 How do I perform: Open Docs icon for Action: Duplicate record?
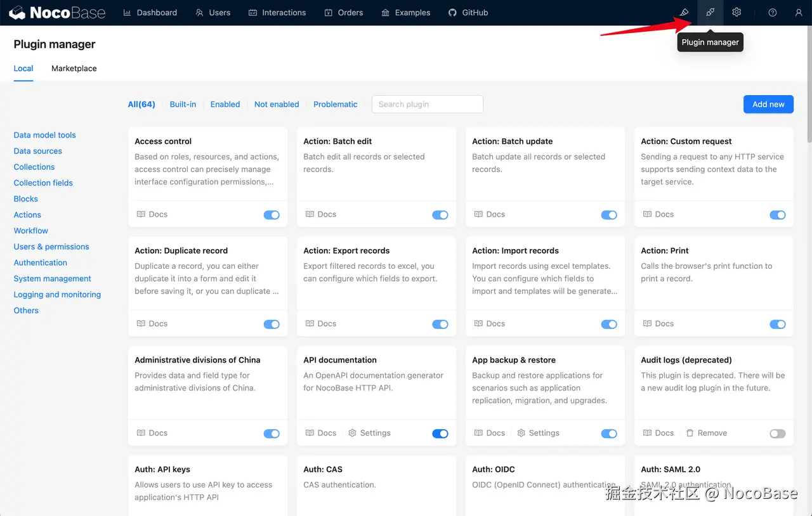pyautogui.click(x=141, y=323)
